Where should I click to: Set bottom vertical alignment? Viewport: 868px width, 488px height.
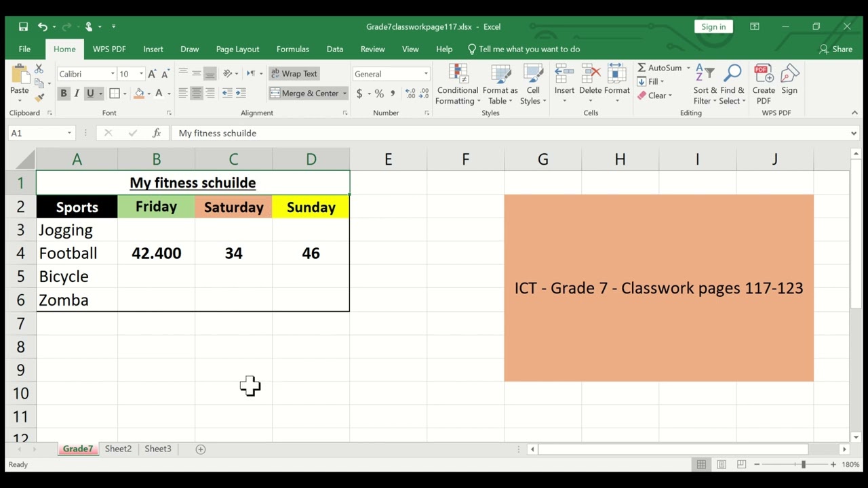click(210, 73)
